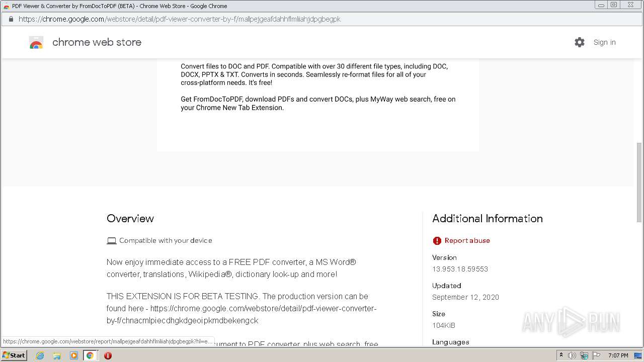
Task: Click the Get FromDocToPDF description paragraph
Action: pyautogui.click(x=318, y=103)
